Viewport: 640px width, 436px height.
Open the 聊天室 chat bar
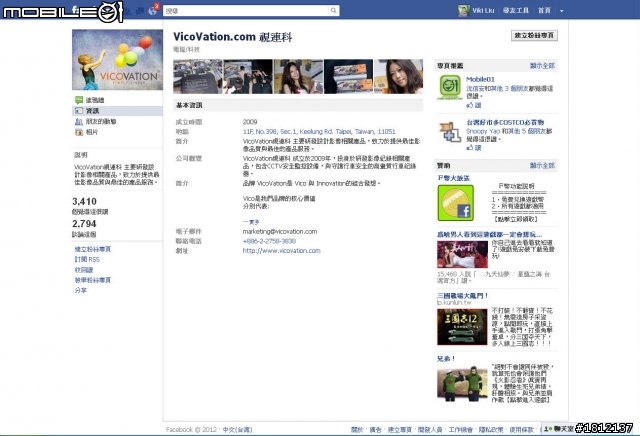pos(559,429)
